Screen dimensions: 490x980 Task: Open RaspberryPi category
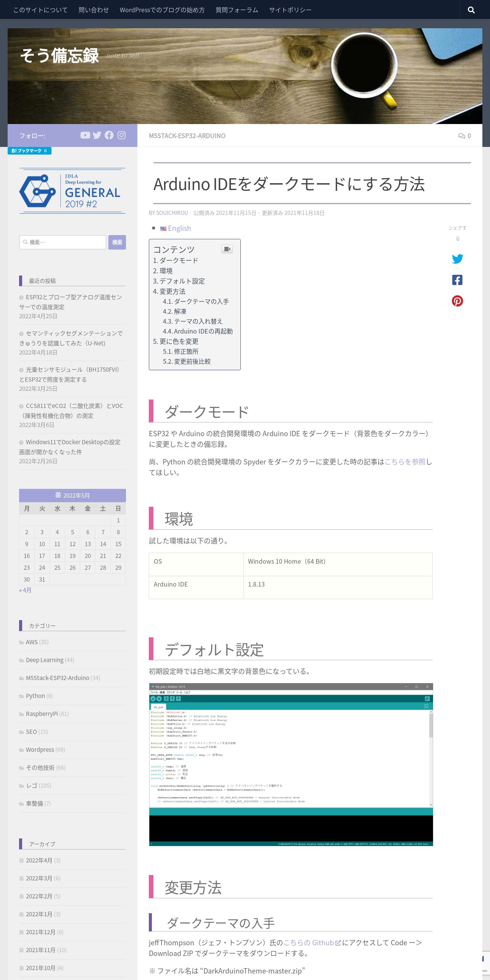42,714
